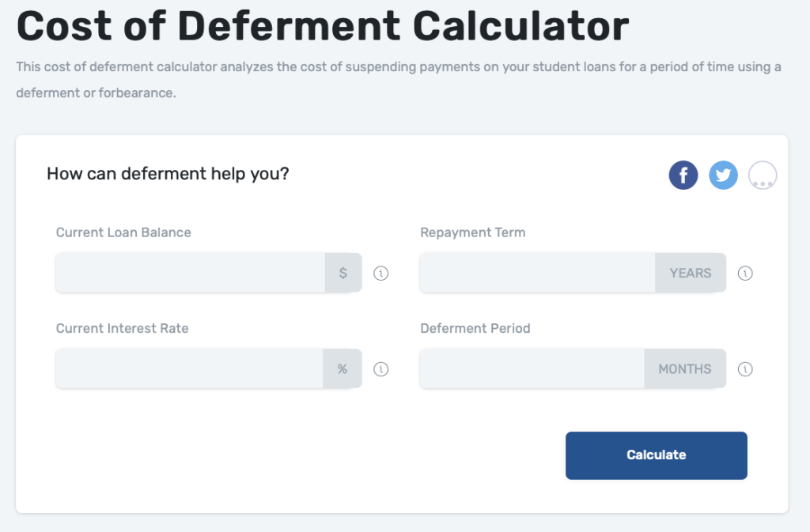Click the Calculate button
This screenshot has height=532, width=810.
[x=656, y=455]
